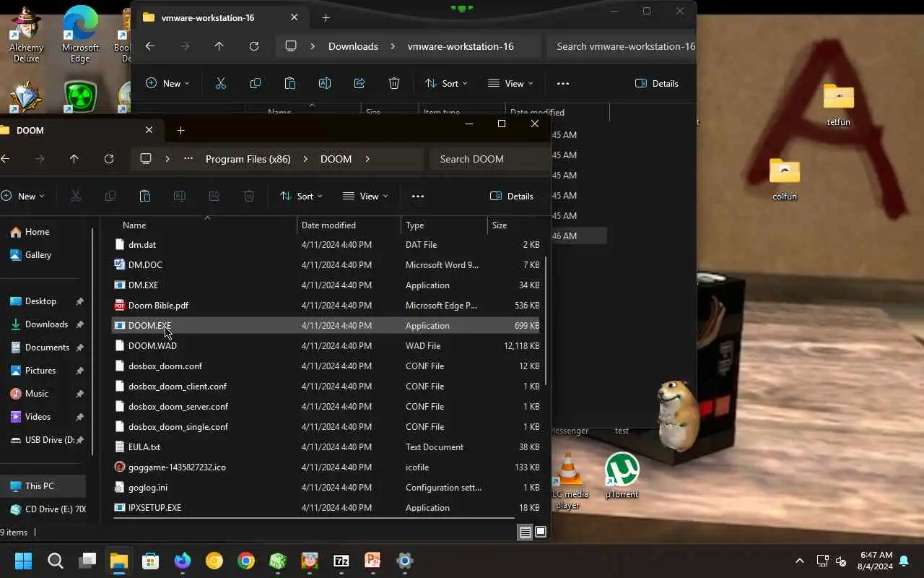The image size is (924, 578).
Task: Go to Downloads in sidebar
Action: [x=46, y=324]
